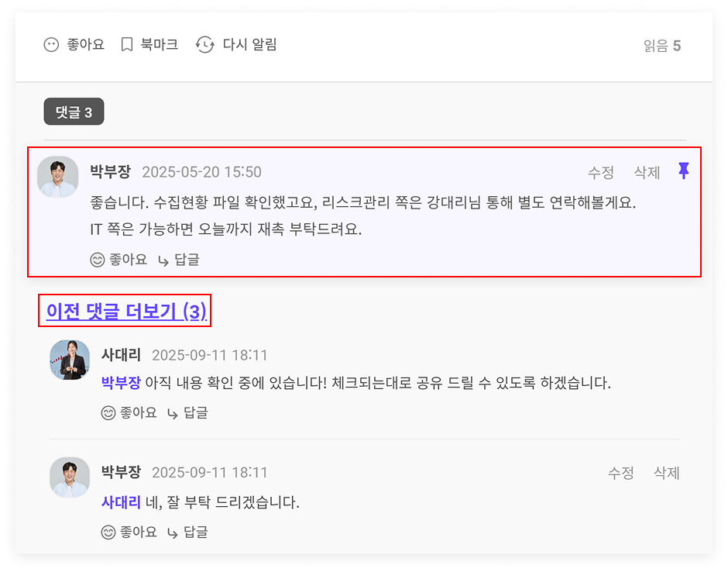The image size is (728, 572).
Task: Like the pinned comment with its smiley icon
Action: tap(97, 260)
